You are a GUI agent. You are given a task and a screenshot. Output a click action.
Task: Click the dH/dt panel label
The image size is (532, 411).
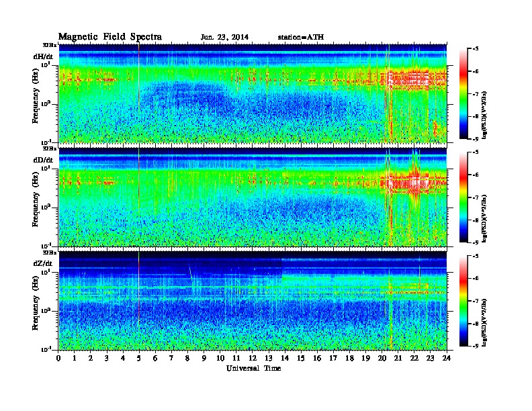coord(43,56)
